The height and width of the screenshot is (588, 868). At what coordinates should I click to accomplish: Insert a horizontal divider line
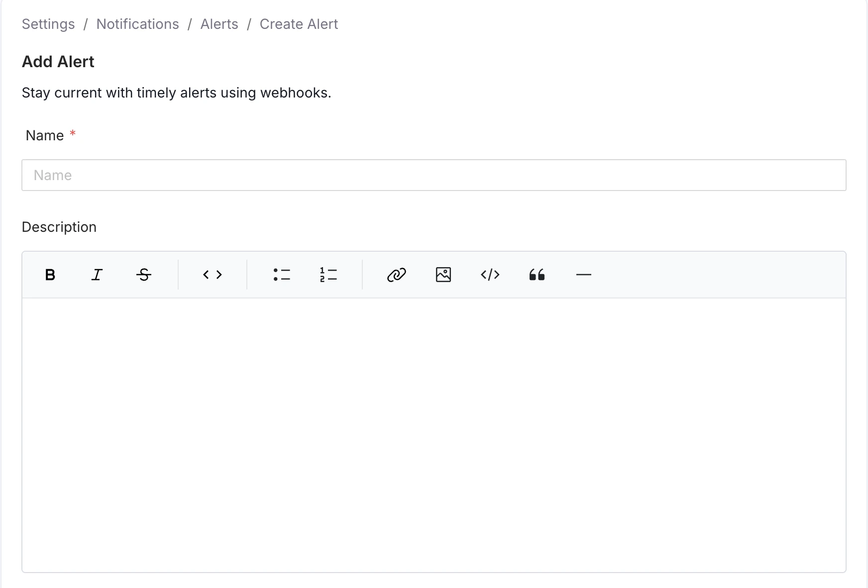click(583, 275)
